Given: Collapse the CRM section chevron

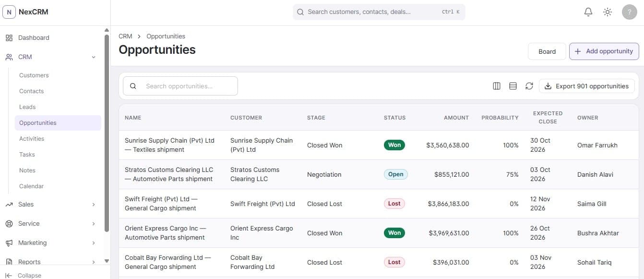Looking at the screenshot, I should point(94,57).
